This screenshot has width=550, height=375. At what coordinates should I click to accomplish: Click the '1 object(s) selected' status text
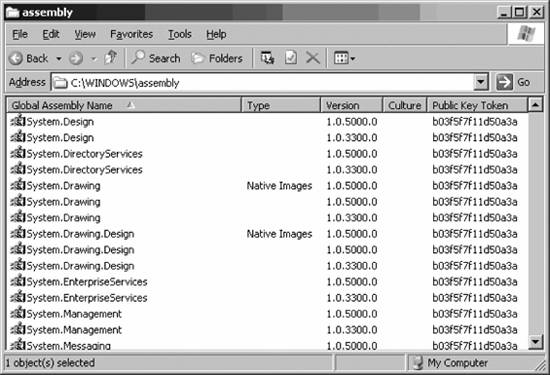point(50,363)
